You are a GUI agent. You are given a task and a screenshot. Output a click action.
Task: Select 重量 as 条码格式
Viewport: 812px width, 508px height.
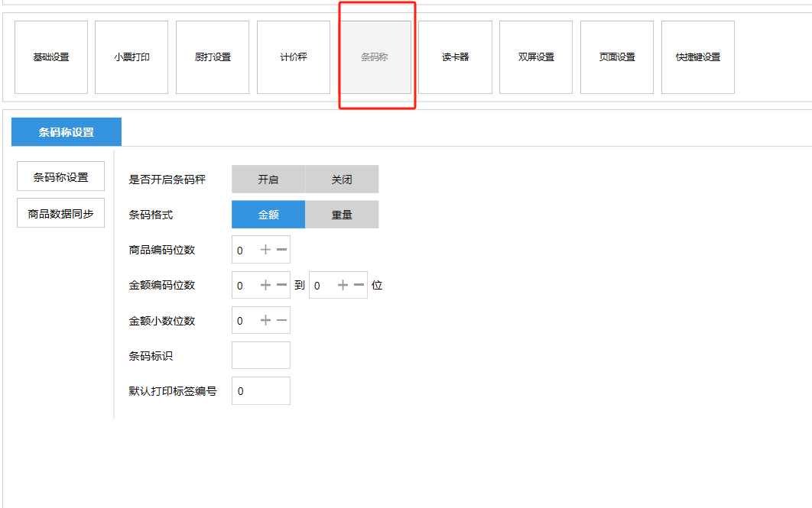342,215
